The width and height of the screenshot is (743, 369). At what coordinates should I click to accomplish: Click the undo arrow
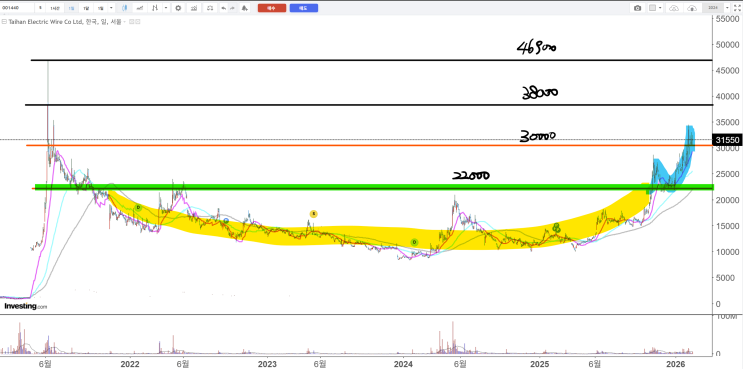click(224, 8)
